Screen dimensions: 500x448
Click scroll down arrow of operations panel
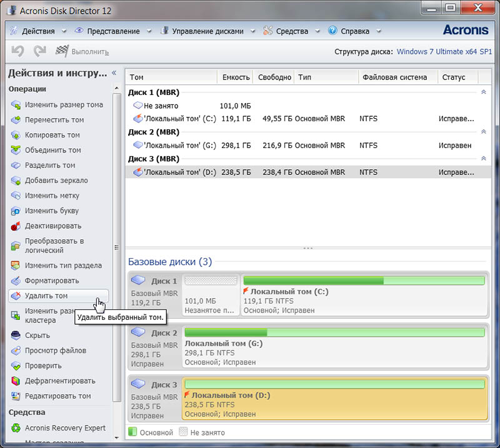pos(117,438)
